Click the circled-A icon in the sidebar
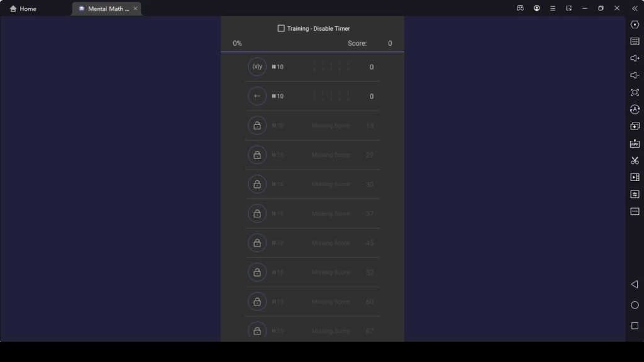644x362 pixels. [x=635, y=109]
